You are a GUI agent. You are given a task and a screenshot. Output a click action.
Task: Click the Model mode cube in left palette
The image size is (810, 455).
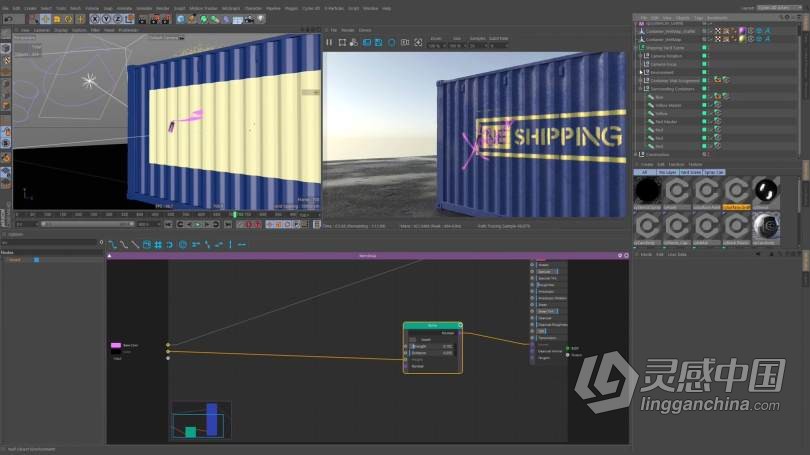tap(6, 48)
